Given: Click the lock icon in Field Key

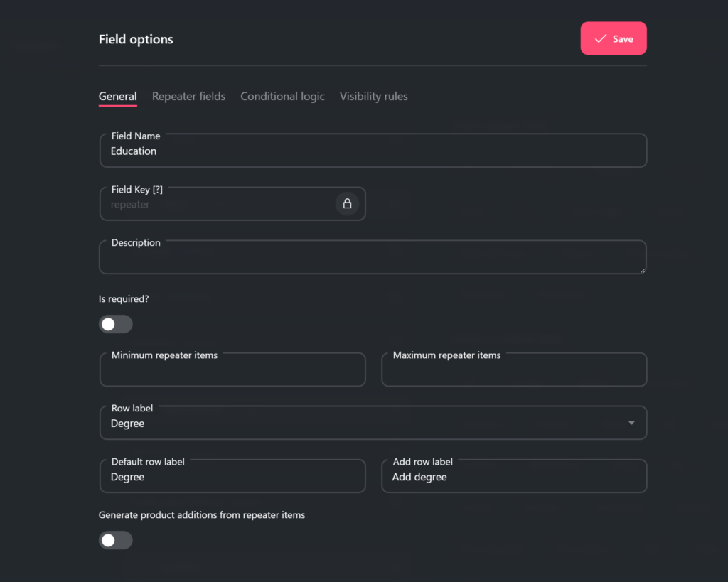Looking at the screenshot, I should (x=347, y=204).
